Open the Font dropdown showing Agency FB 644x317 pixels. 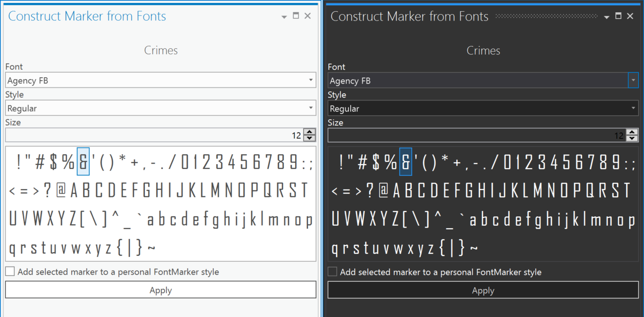161,80
